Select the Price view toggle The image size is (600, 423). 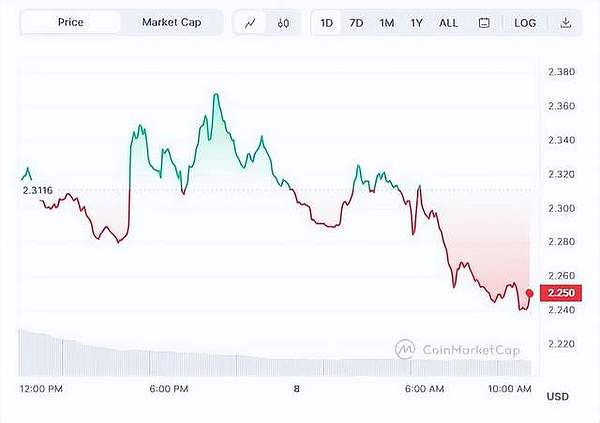point(69,22)
